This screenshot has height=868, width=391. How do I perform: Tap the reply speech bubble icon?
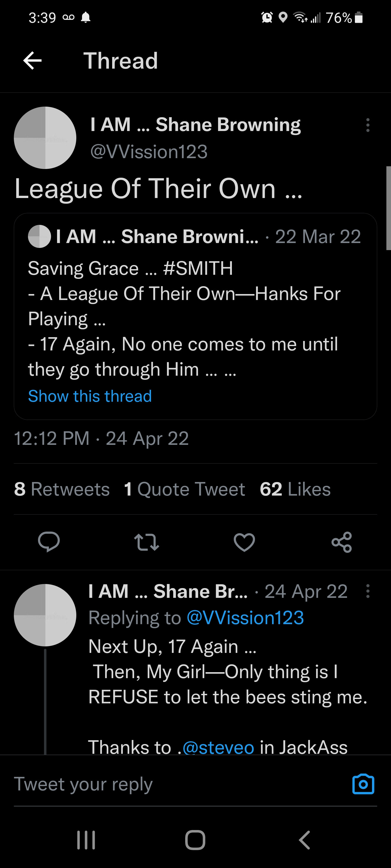[x=49, y=542]
